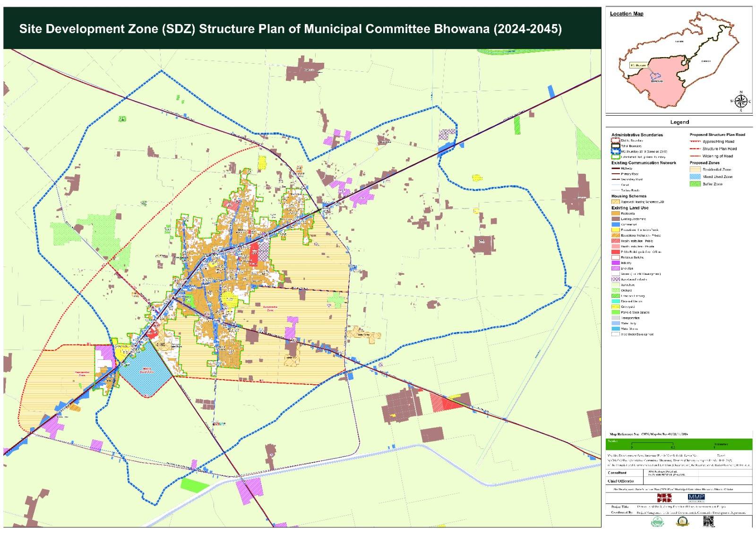Image resolution: width=756 pixels, height=534 pixels.
Task: Click the 'Proposed Structure Plan Road' heading
Action: pyautogui.click(x=717, y=135)
